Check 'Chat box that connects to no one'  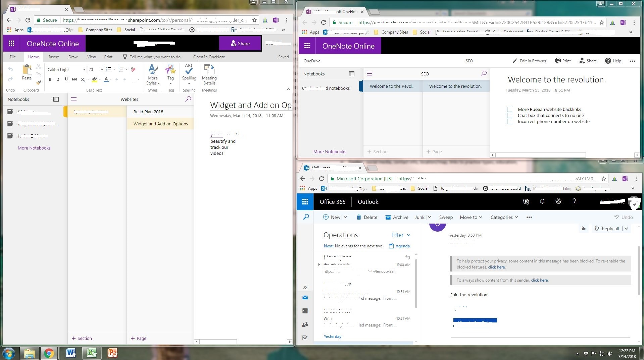point(509,115)
